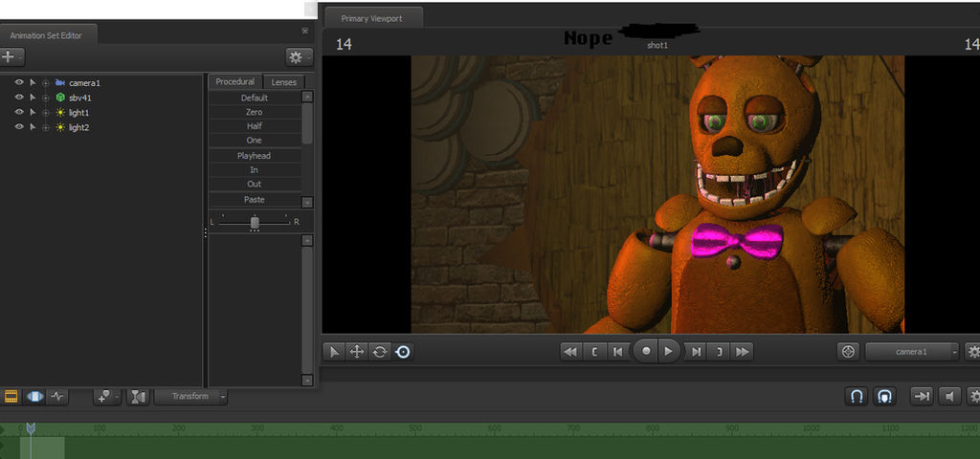Hide sbv41 using its eye icon
The height and width of the screenshot is (459, 980).
19,98
